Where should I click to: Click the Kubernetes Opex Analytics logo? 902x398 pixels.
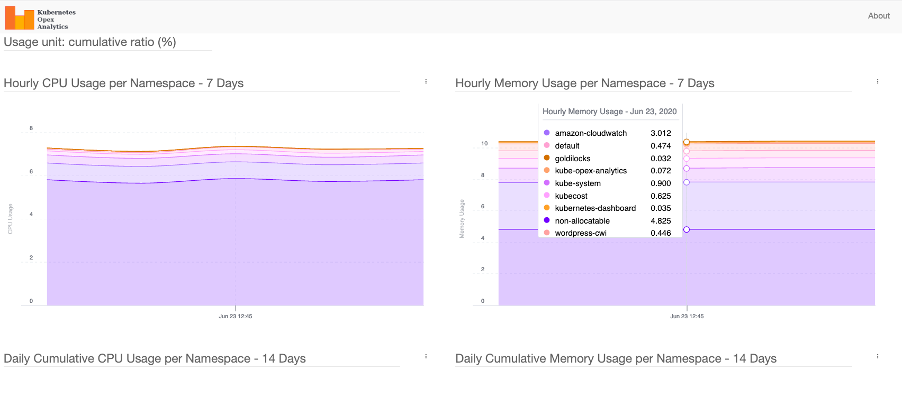click(40, 19)
